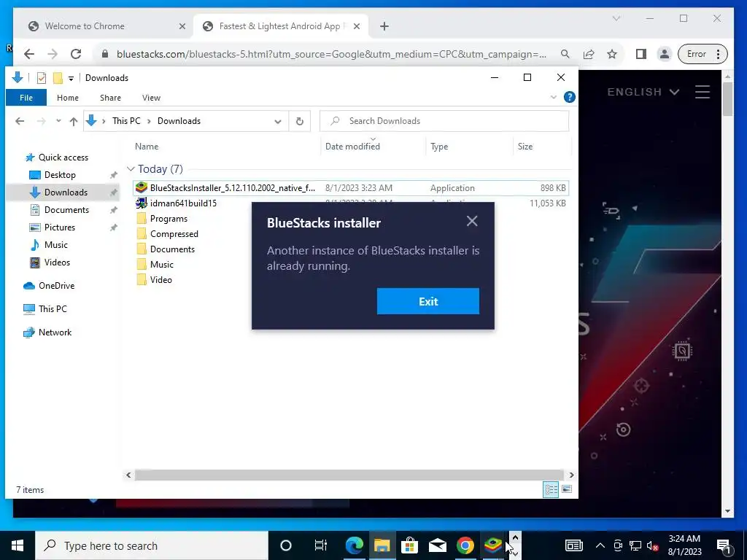Open Chrome profile icon
Image resolution: width=747 pixels, height=560 pixels.
(664, 54)
